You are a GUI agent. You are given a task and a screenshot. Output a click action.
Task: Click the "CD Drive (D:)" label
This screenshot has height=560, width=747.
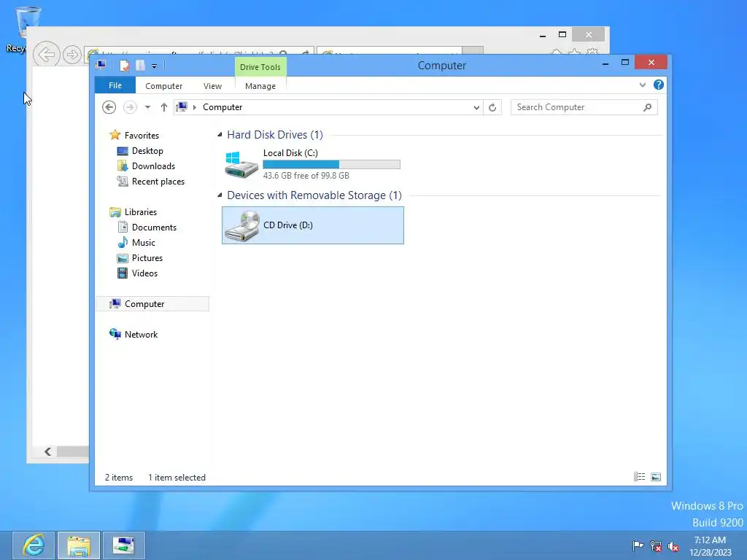[287, 225]
